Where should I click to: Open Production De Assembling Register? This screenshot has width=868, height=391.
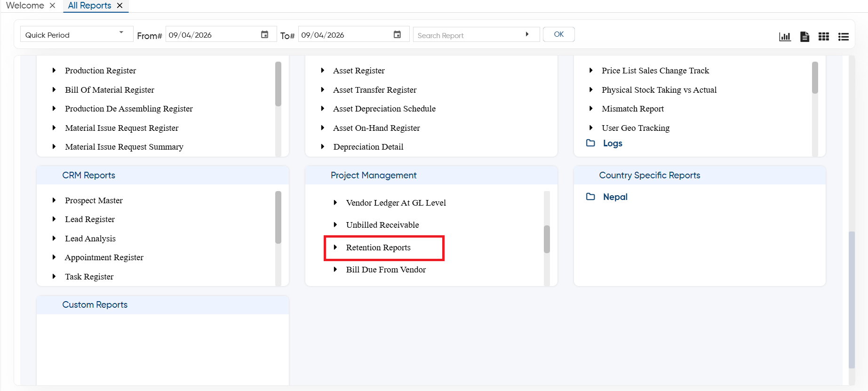click(129, 109)
